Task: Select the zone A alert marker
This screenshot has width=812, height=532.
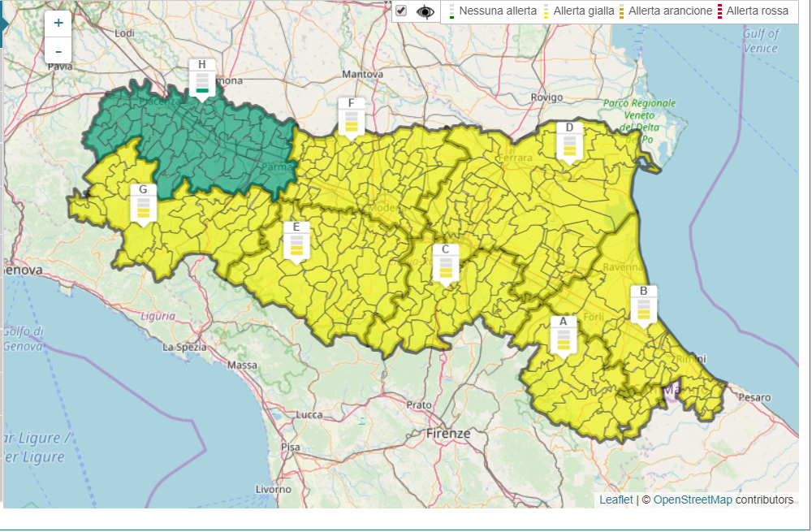Action: coord(563,336)
